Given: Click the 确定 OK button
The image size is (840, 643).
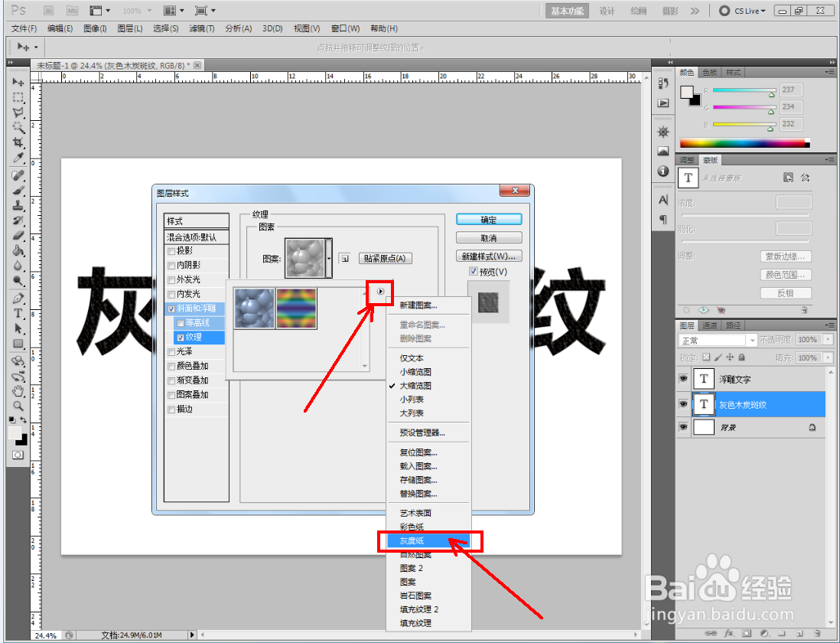Looking at the screenshot, I should (x=489, y=220).
